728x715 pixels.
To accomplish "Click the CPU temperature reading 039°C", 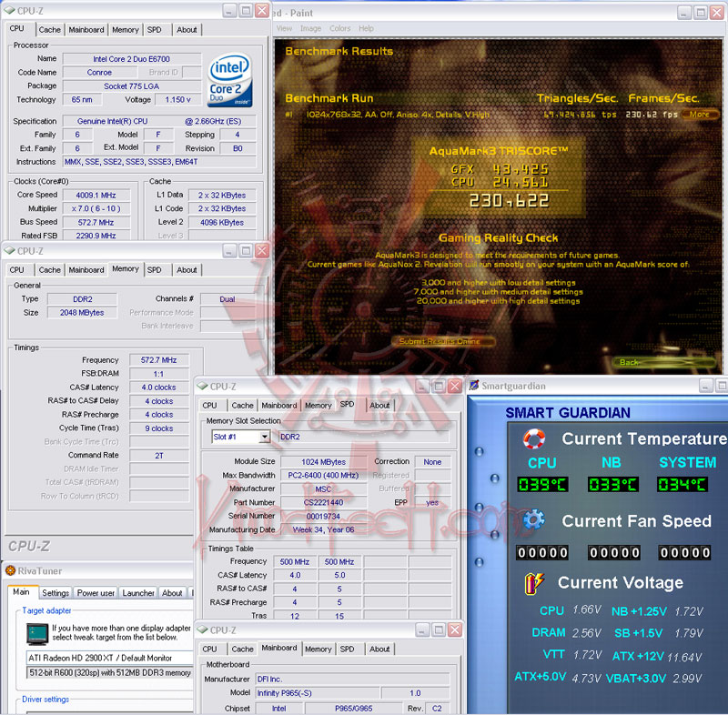I will [x=542, y=485].
